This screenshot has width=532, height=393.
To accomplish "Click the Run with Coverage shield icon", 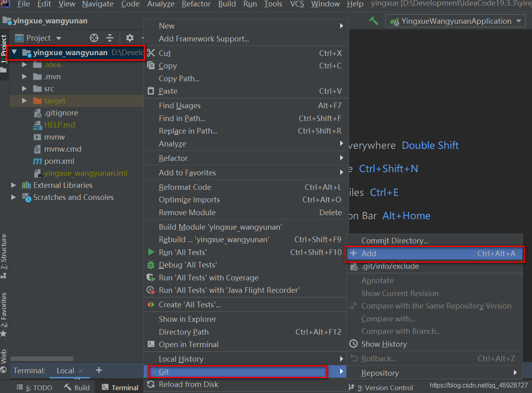I will point(151,278).
